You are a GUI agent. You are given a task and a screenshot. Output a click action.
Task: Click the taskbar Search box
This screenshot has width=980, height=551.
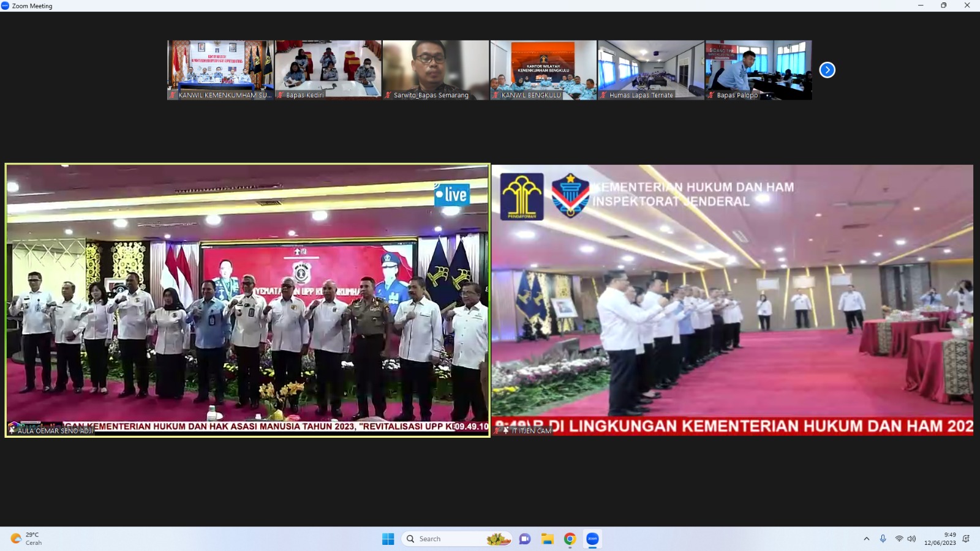click(456, 539)
